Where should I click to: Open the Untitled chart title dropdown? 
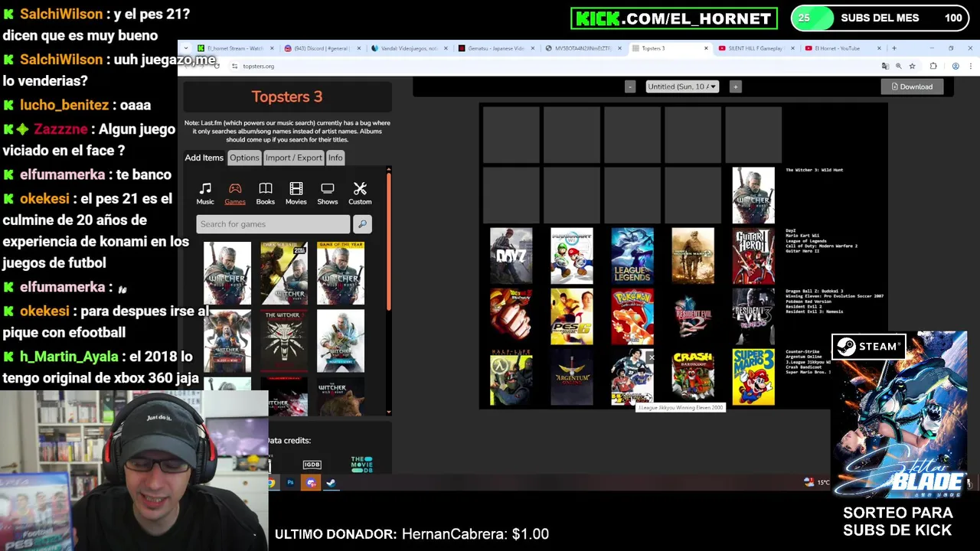point(681,86)
